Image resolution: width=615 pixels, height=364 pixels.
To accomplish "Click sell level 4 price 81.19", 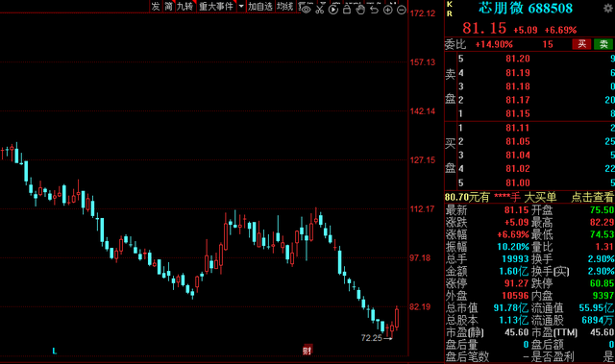I will (518, 73).
